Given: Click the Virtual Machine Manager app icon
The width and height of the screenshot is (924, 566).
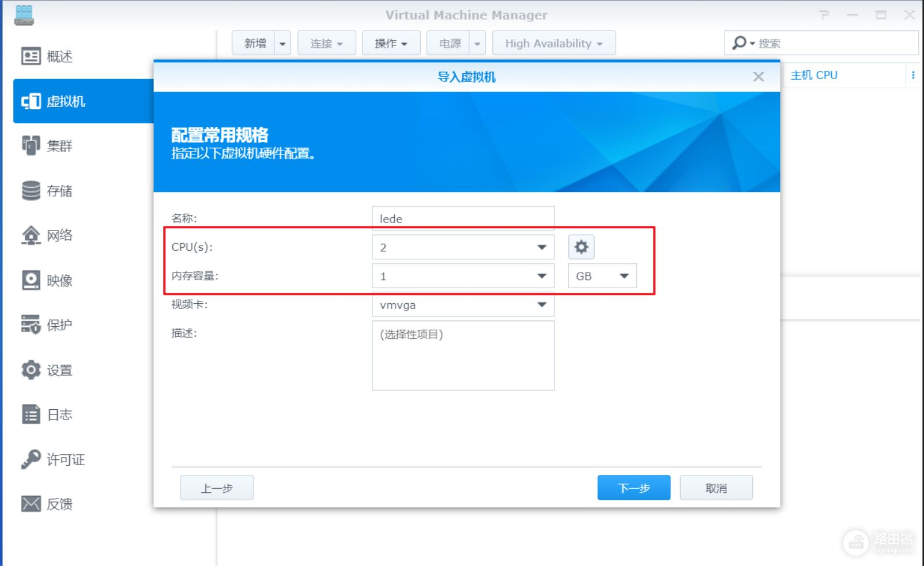Looking at the screenshot, I should 24,15.
